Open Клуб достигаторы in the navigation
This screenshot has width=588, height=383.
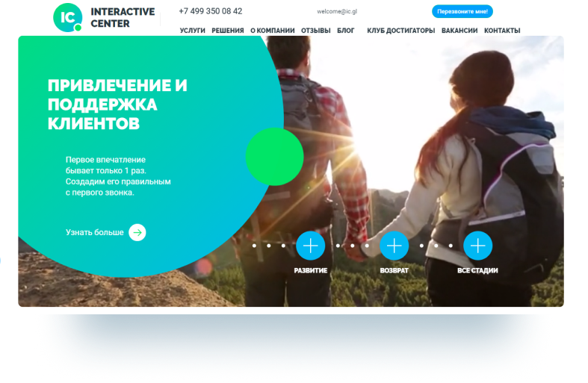tap(400, 31)
